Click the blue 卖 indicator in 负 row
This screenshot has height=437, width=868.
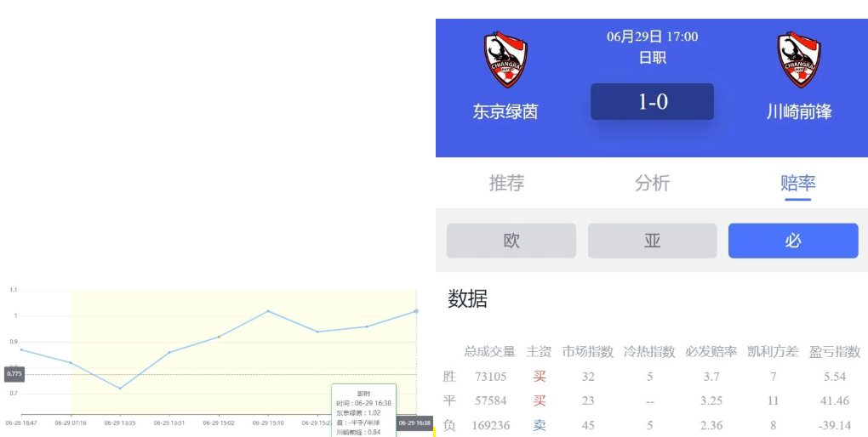pyautogui.click(x=539, y=425)
